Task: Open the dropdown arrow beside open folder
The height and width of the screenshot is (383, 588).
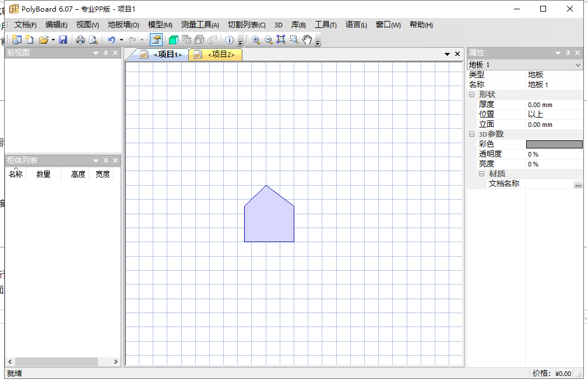Action: point(53,40)
